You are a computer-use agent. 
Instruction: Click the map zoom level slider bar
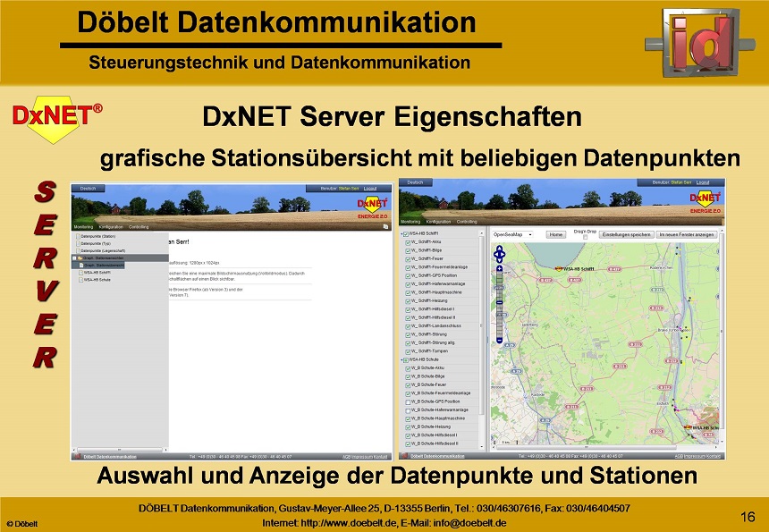pos(499,304)
